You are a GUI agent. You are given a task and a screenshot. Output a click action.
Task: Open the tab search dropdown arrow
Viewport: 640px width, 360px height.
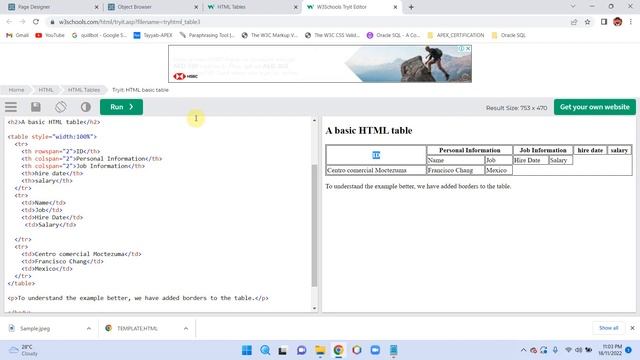[573, 7]
